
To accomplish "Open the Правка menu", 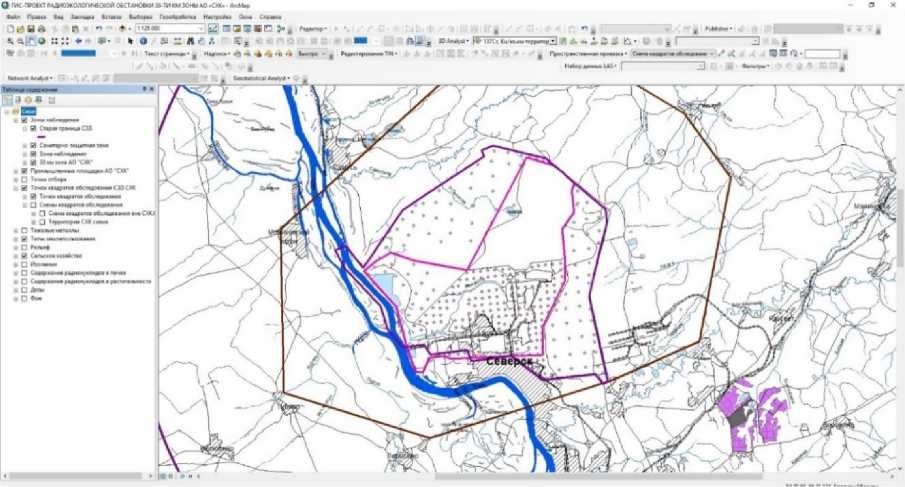I will [36, 17].
